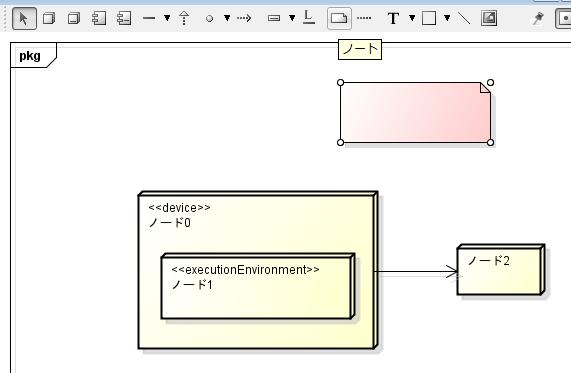Open the Rectangle shape dropdown arrow
Image resolution: width=571 pixels, height=373 pixels.
click(447, 17)
